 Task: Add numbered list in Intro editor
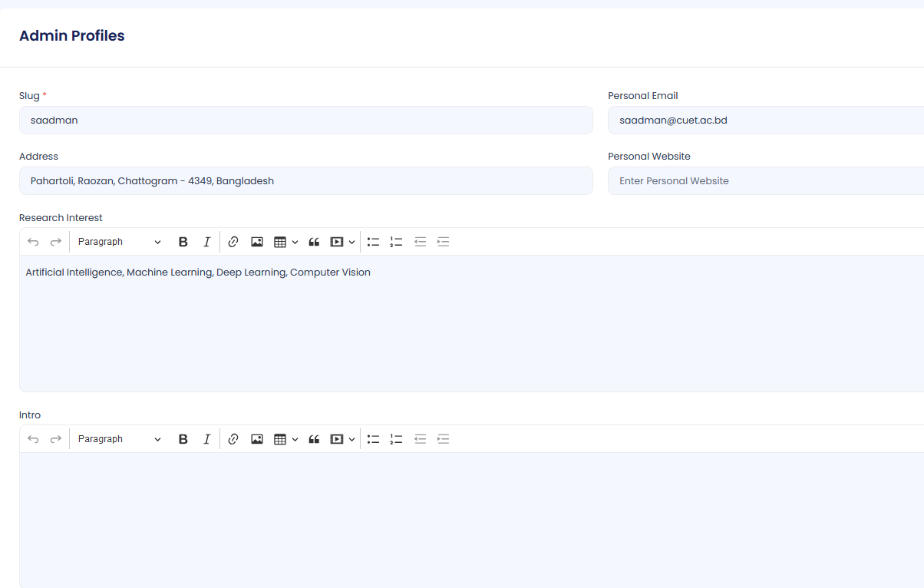point(396,439)
